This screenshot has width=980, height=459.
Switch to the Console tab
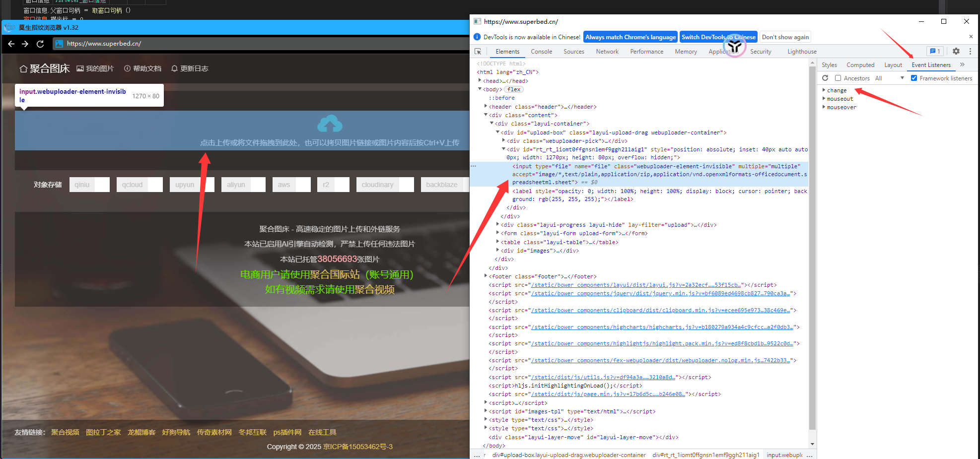pos(541,52)
